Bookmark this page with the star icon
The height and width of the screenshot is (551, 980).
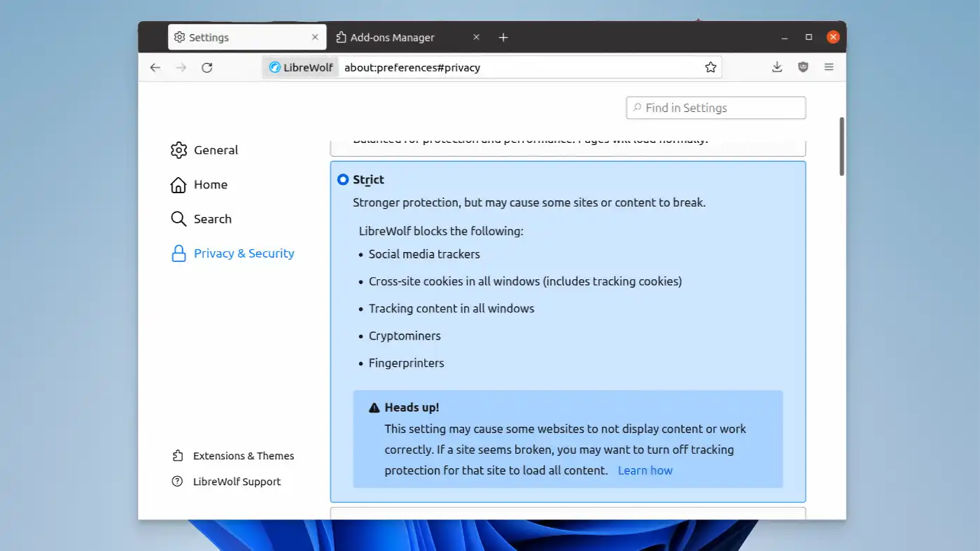710,67
